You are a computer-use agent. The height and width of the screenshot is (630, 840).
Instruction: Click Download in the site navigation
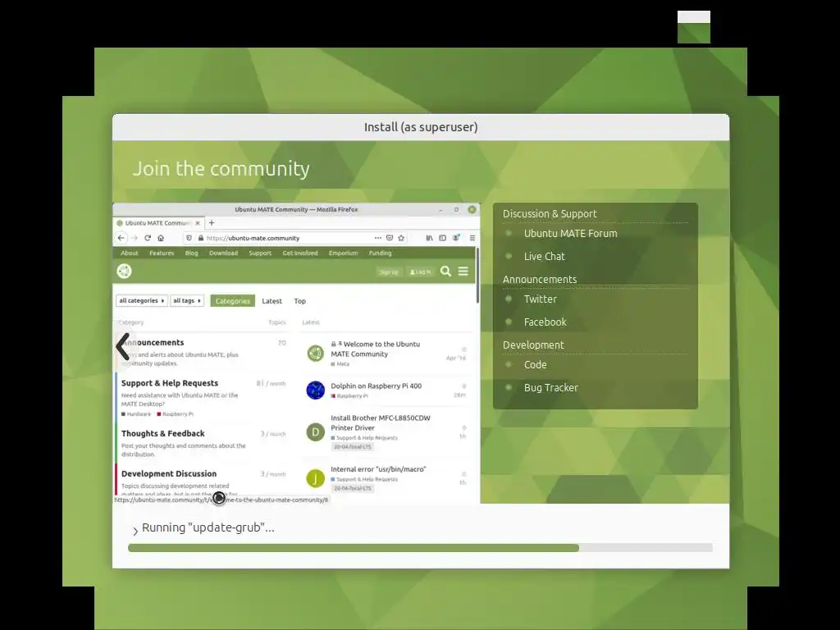pos(223,253)
